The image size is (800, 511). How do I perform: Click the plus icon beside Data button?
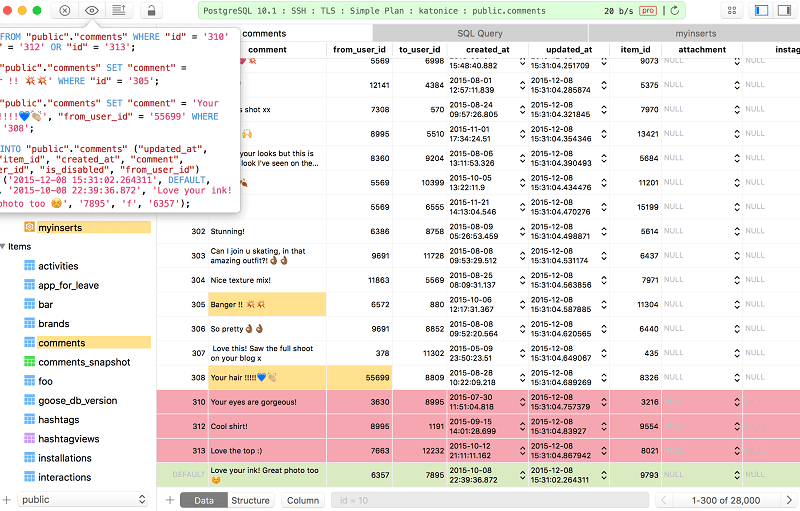pyautogui.click(x=170, y=500)
